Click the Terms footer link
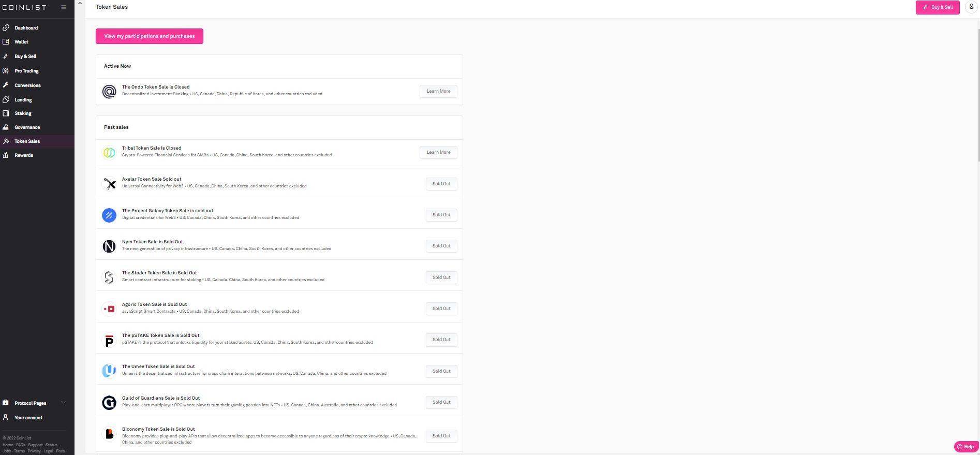The height and width of the screenshot is (455, 980). 19,451
